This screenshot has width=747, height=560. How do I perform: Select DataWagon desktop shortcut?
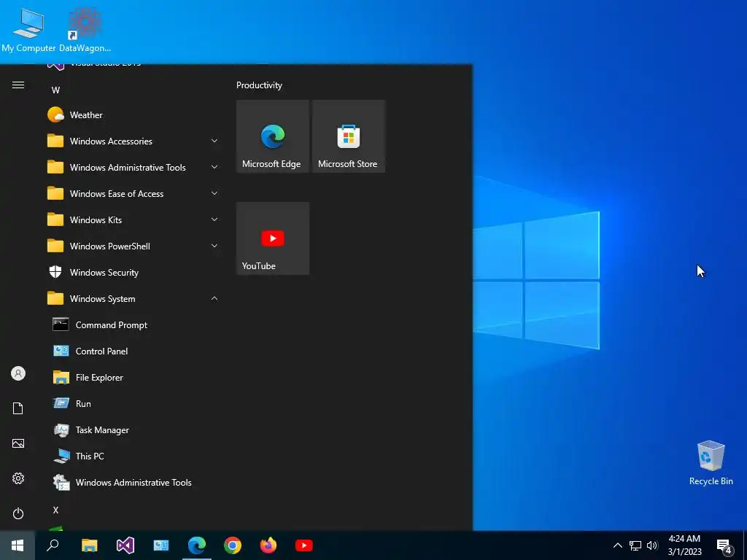tap(85, 30)
